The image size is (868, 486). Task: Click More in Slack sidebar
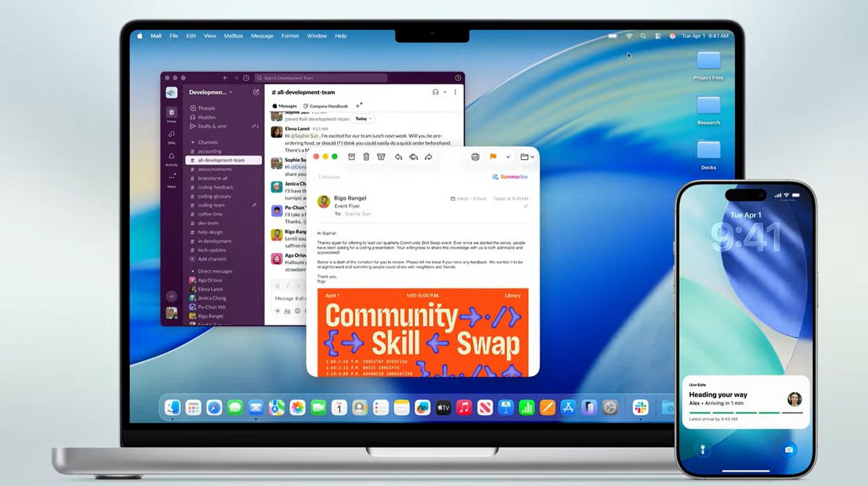(171, 180)
